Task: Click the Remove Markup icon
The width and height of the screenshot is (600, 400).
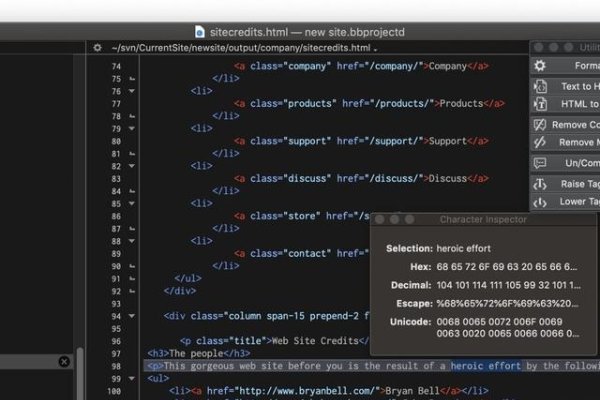Action: (x=541, y=143)
